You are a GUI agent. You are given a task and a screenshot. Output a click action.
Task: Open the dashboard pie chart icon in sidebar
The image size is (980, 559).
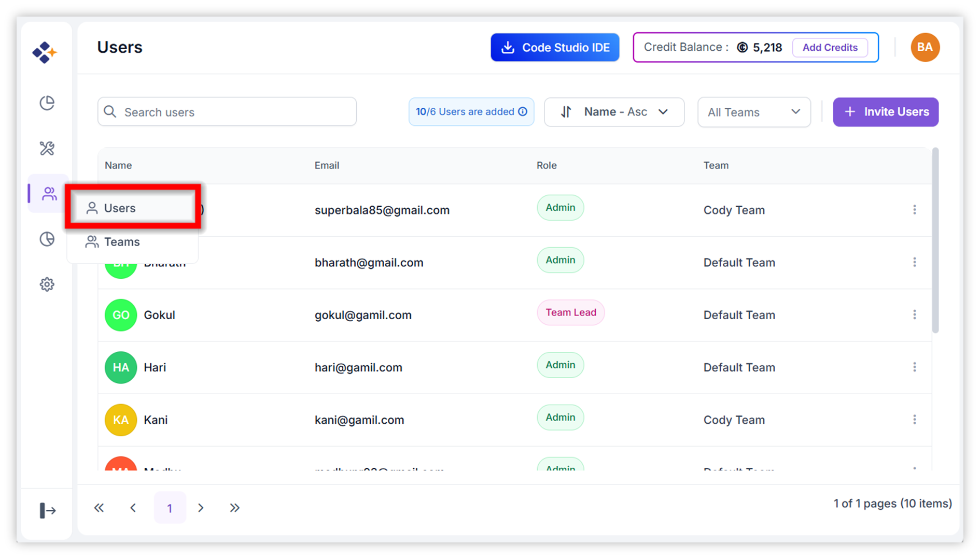(x=47, y=103)
